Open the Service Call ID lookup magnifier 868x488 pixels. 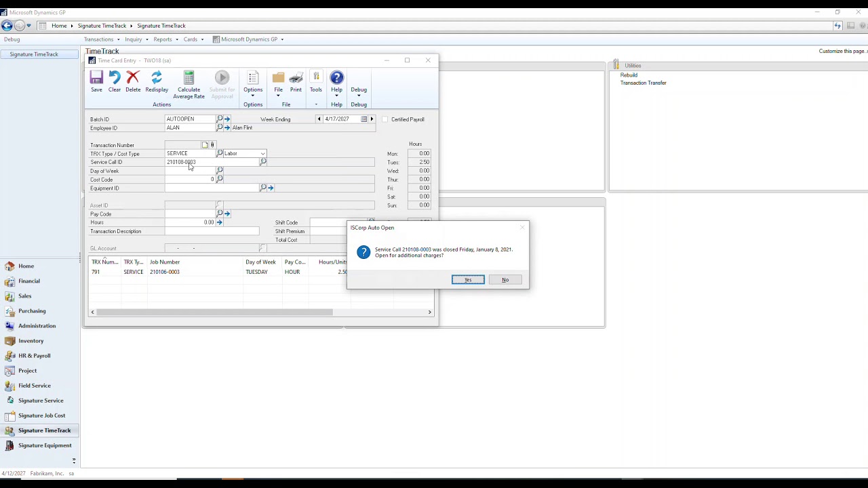coord(263,162)
